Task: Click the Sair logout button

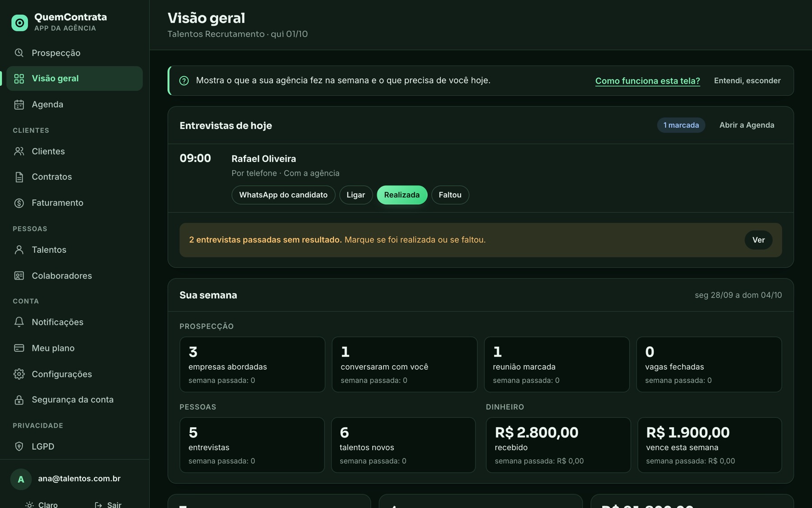Action: tap(108, 504)
